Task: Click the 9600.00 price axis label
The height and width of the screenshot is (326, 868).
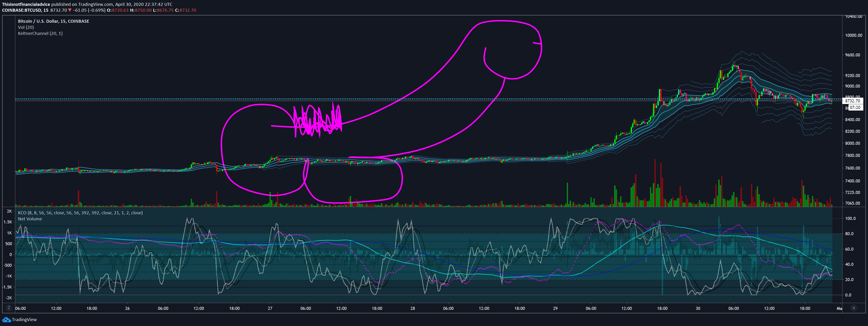Action: [x=853, y=55]
